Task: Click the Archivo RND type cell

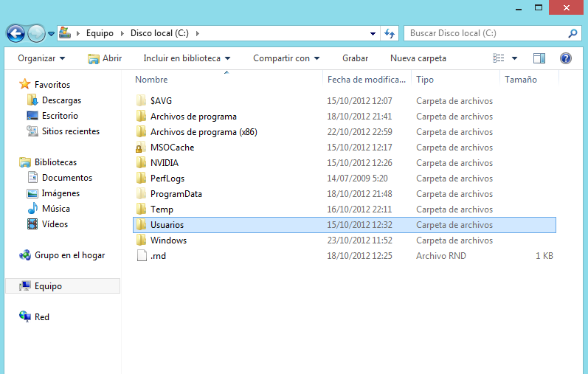Action: coord(441,256)
